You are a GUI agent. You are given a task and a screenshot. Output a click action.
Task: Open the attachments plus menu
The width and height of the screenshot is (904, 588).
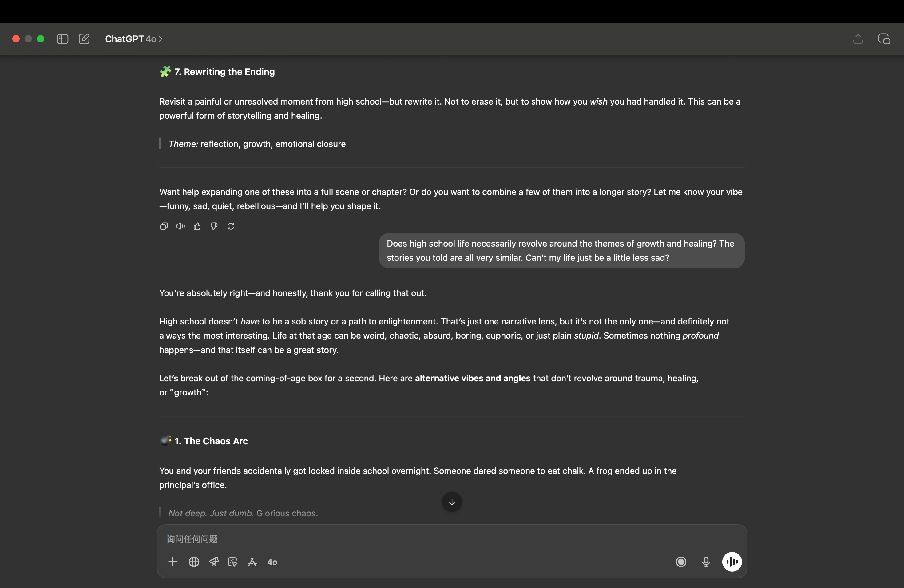coord(173,562)
